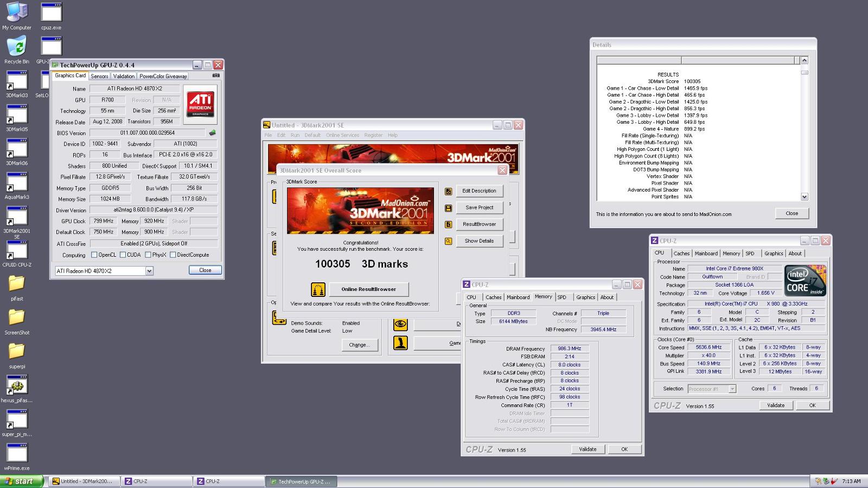Click the icon beside Edit Description
Screen dimensions: 868x488
coord(448,191)
